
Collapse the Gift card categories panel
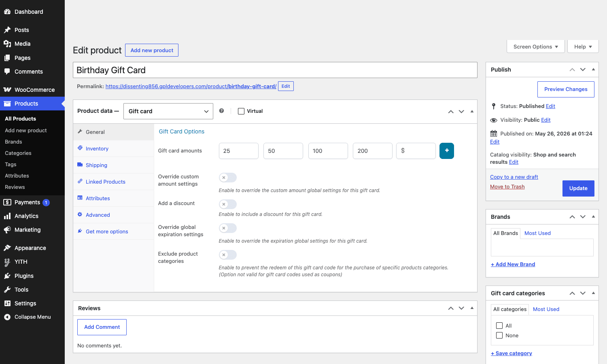593,293
